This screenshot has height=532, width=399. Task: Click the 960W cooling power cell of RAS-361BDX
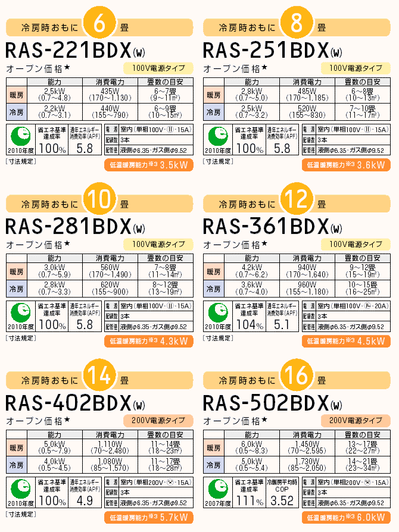(307, 289)
